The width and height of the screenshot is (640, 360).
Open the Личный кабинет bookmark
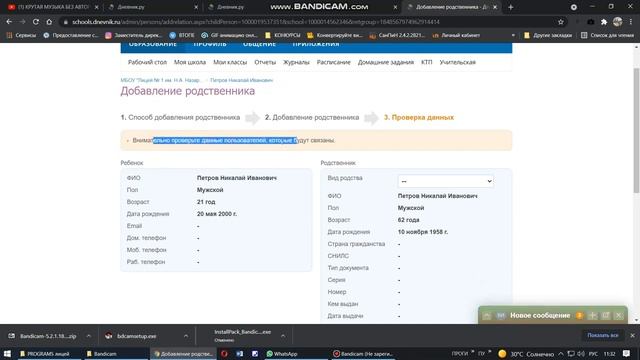456,36
